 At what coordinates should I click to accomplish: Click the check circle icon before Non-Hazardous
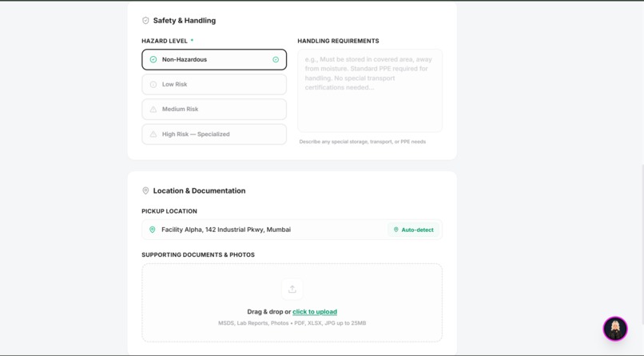pos(153,60)
